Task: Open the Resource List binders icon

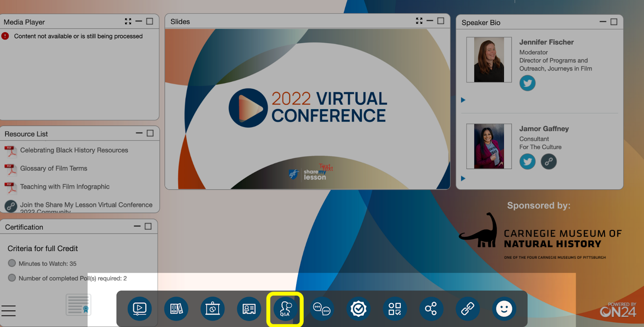Action: pyautogui.click(x=176, y=309)
